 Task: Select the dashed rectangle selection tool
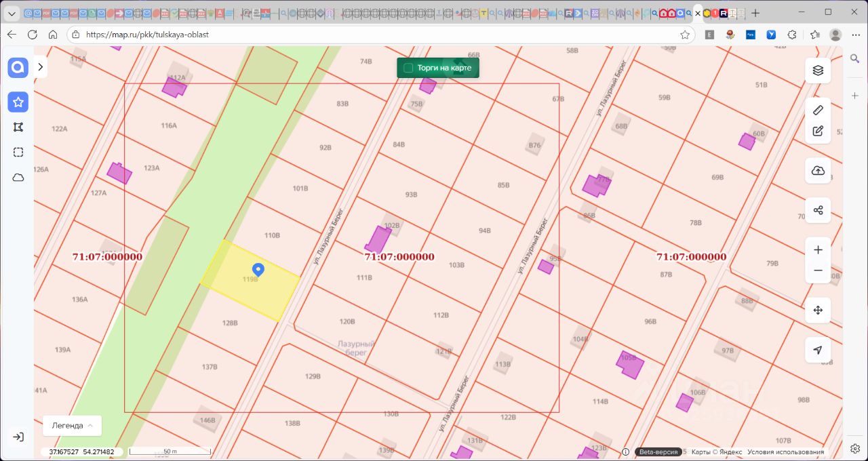click(18, 152)
